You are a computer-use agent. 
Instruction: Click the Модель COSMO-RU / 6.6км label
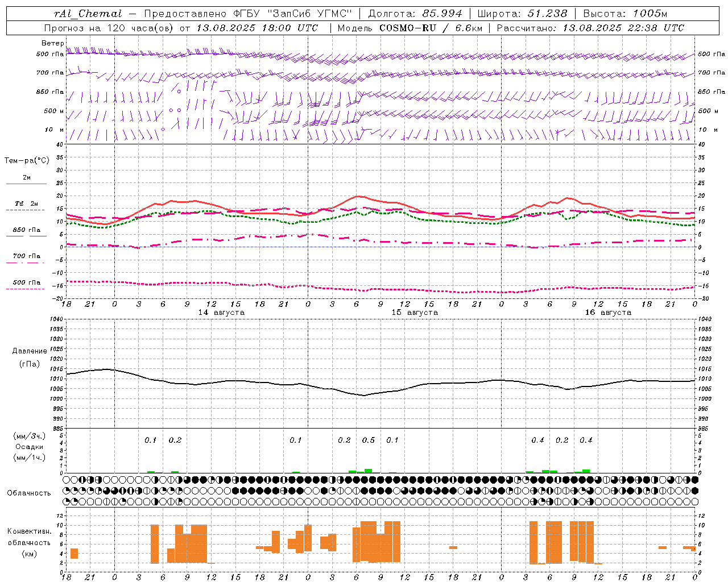tap(409, 28)
